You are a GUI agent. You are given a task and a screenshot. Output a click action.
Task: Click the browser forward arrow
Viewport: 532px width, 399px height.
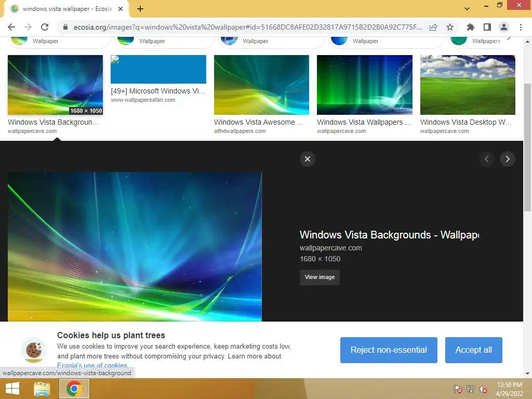point(28,27)
